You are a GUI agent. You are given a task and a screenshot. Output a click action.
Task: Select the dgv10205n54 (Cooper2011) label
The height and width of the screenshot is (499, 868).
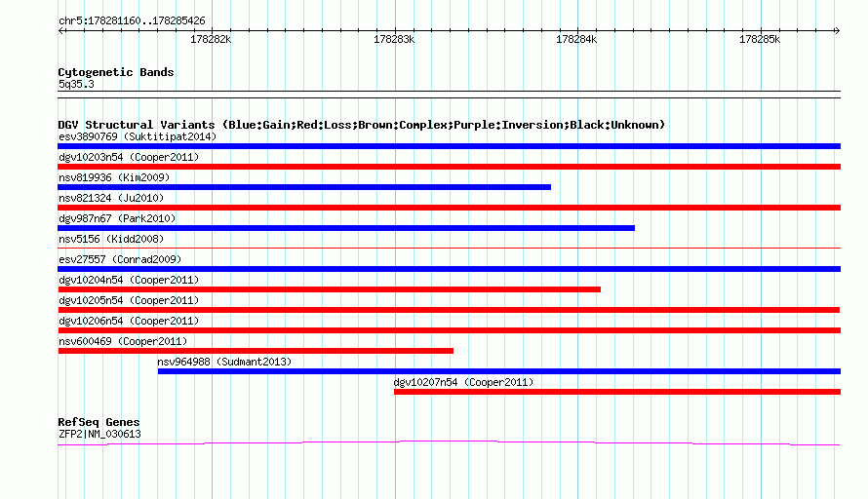click(129, 300)
